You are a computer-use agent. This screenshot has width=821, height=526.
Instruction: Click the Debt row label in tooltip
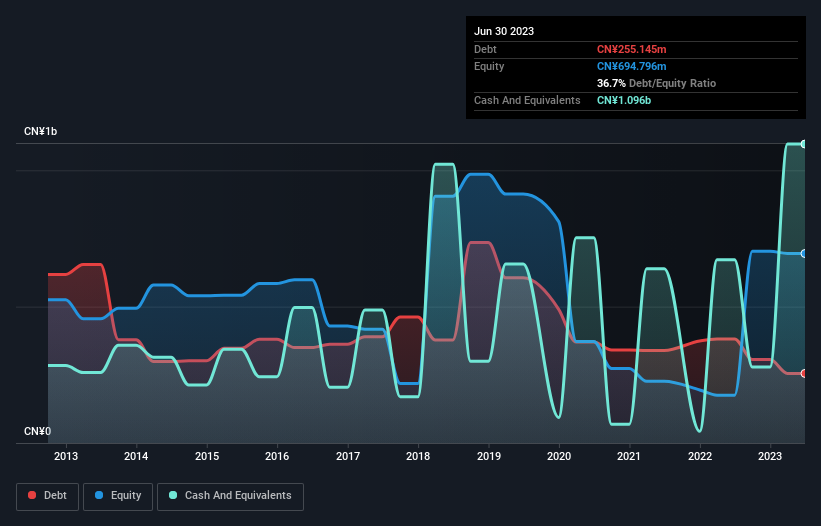point(485,49)
